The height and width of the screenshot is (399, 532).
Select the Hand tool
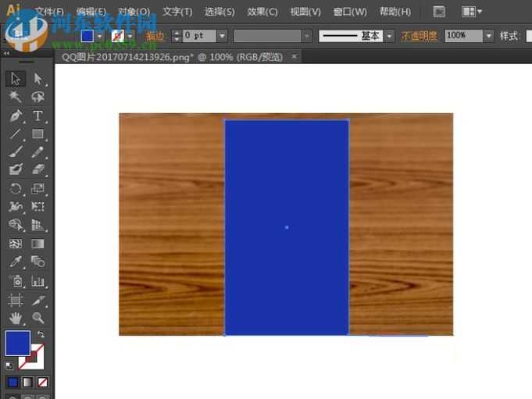(x=16, y=318)
